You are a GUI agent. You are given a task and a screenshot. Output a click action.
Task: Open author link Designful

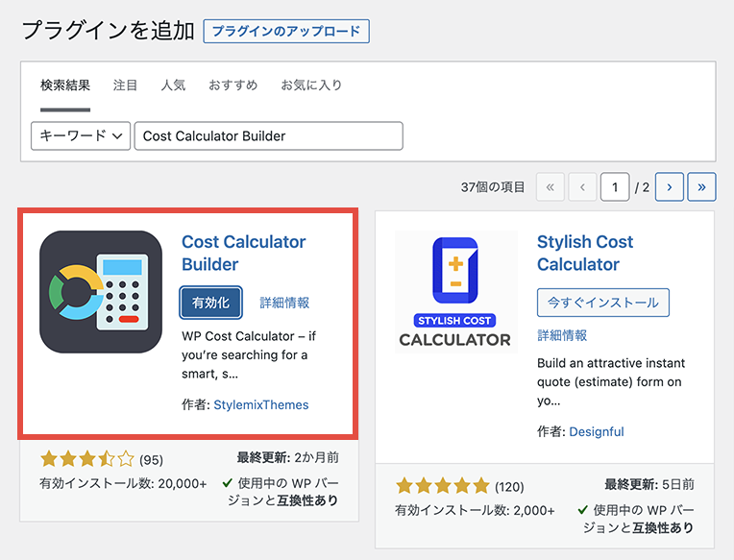coord(597,432)
